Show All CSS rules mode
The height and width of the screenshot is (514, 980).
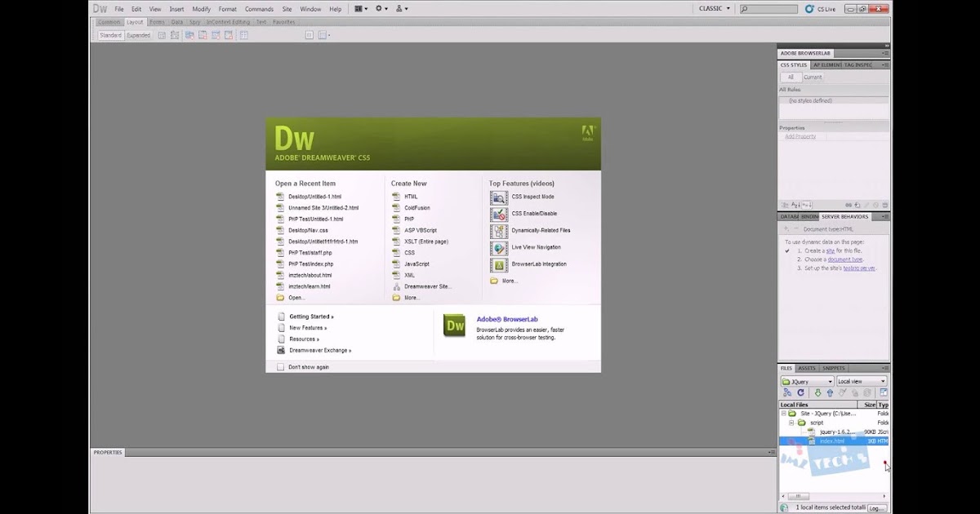[x=791, y=78]
